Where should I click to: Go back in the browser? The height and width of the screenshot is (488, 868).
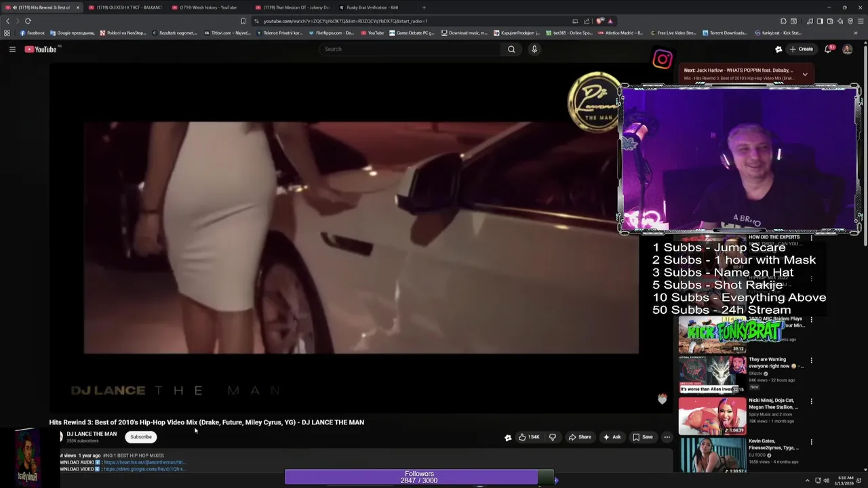tap(7, 21)
